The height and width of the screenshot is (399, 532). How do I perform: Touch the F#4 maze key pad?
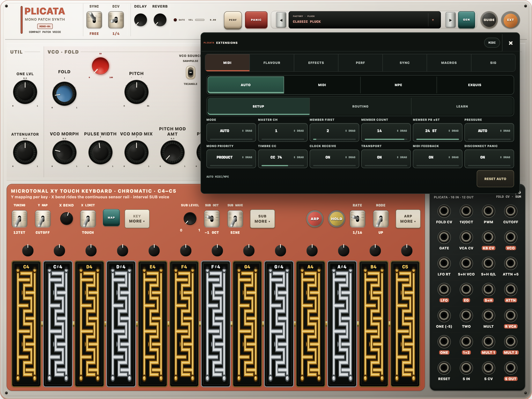[x=216, y=324]
